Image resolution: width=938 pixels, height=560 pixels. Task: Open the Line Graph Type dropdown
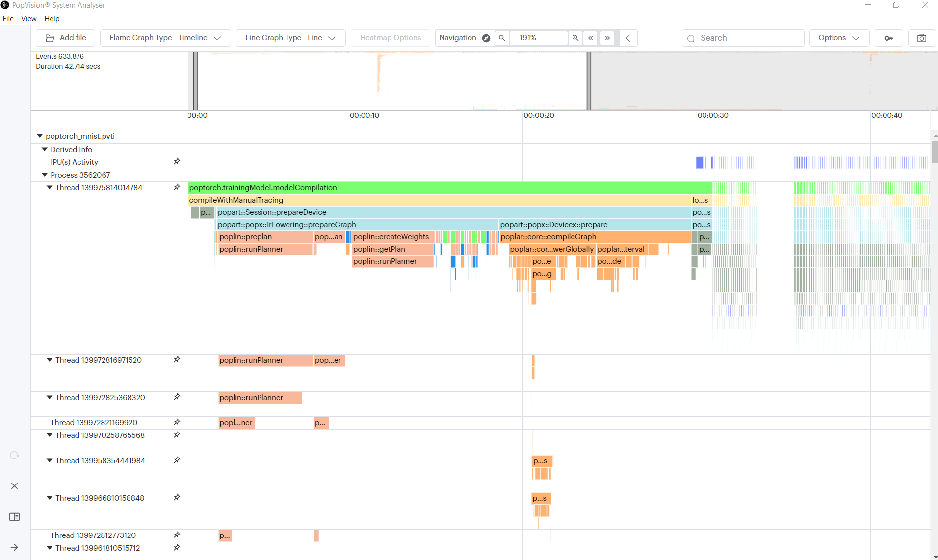click(x=290, y=38)
